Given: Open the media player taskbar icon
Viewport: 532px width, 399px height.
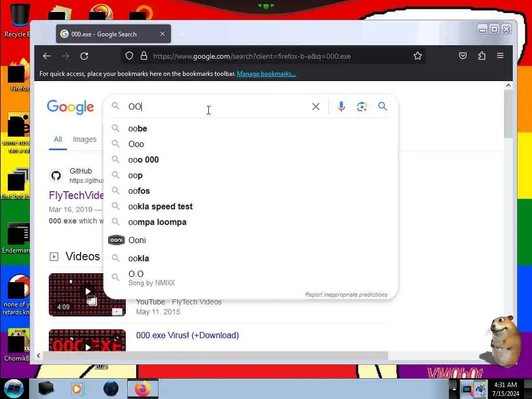Looking at the screenshot, I should coord(77,389).
